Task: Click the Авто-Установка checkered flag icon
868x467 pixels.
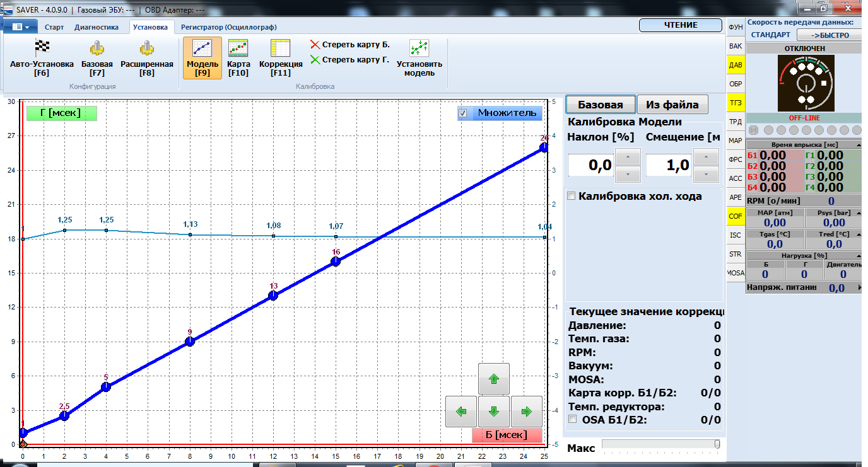Action: (42, 49)
